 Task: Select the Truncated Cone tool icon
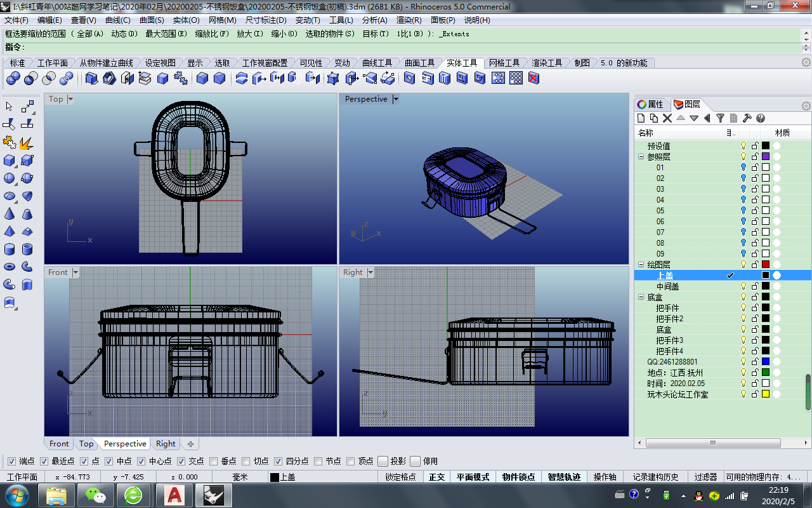tap(27, 213)
